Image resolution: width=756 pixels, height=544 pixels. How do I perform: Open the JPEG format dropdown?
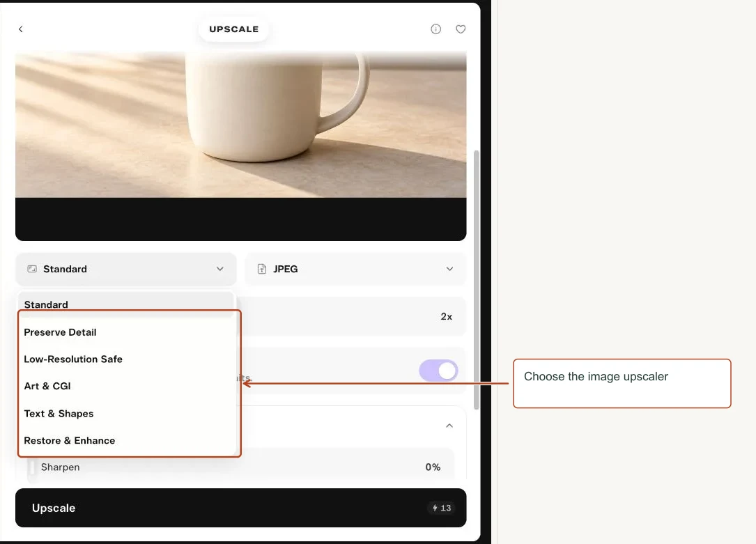coord(356,269)
